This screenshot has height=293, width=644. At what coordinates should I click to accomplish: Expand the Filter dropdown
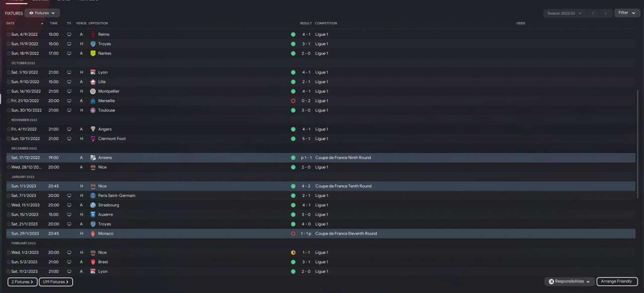(x=627, y=13)
